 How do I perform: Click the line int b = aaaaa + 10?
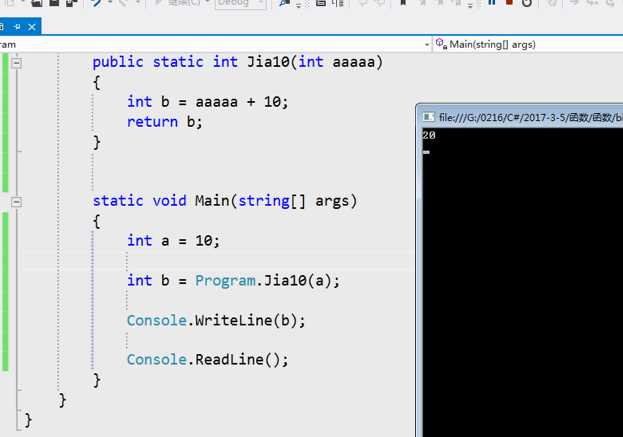coord(208,102)
